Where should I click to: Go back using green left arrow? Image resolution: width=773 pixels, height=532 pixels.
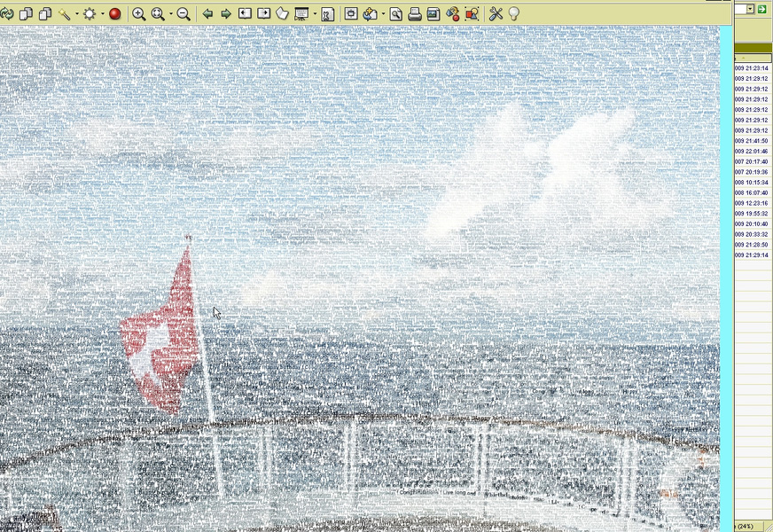click(x=207, y=13)
